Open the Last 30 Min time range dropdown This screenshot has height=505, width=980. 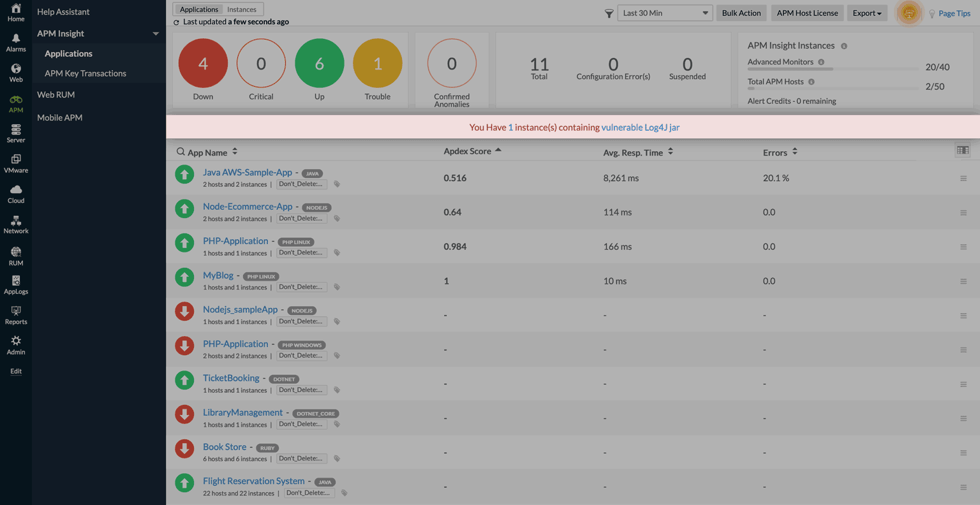point(665,13)
